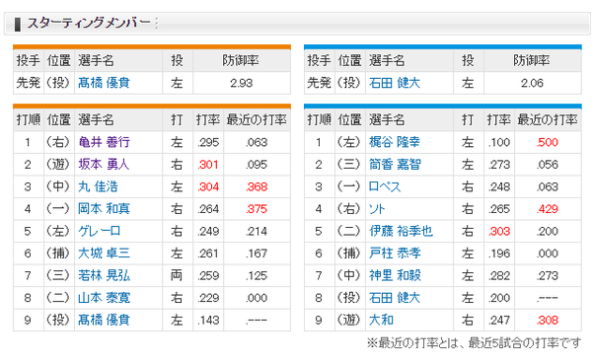The image size is (592, 364).
Task: Open starting pitcher 石田 健大 link in pitcher table
Action: click(x=395, y=83)
